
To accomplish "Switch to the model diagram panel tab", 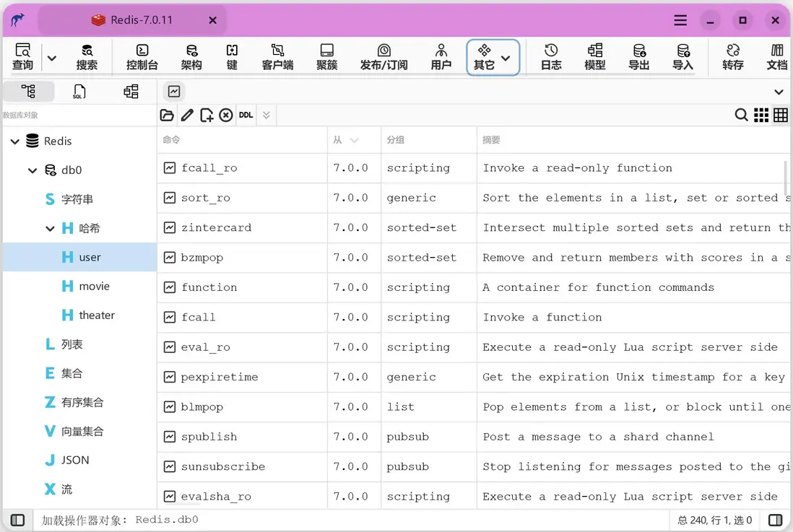I will pyautogui.click(x=131, y=92).
